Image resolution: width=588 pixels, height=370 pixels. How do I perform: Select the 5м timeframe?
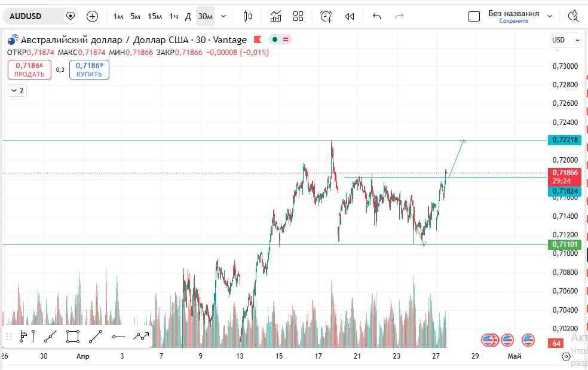click(136, 16)
